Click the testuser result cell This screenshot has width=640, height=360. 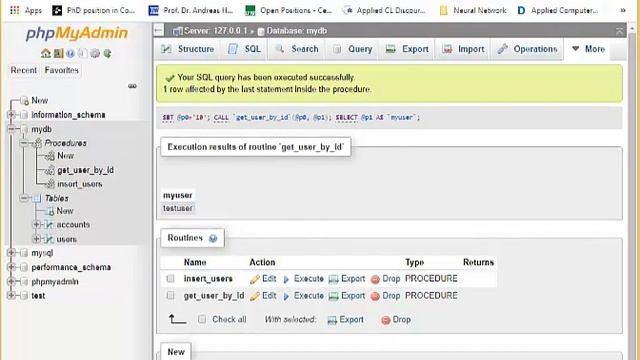tap(178, 208)
